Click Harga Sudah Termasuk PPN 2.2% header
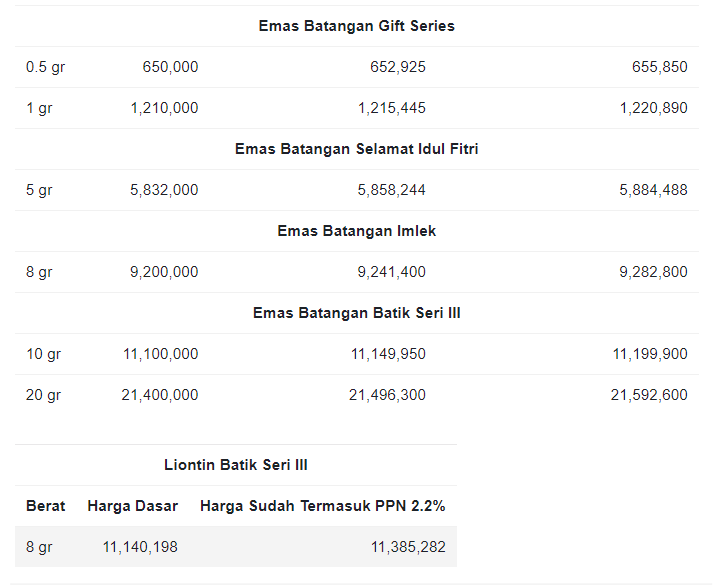 322,506
